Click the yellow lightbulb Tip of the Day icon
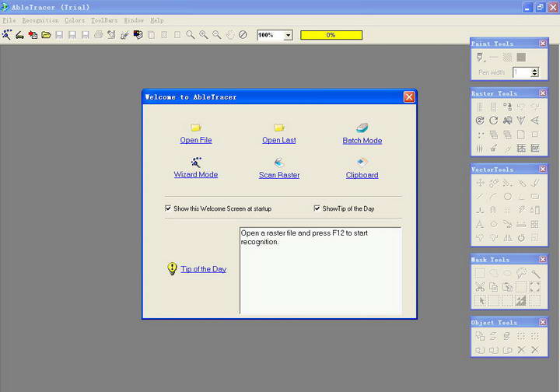This screenshot has width=560, height=392. tap(172, 268)
